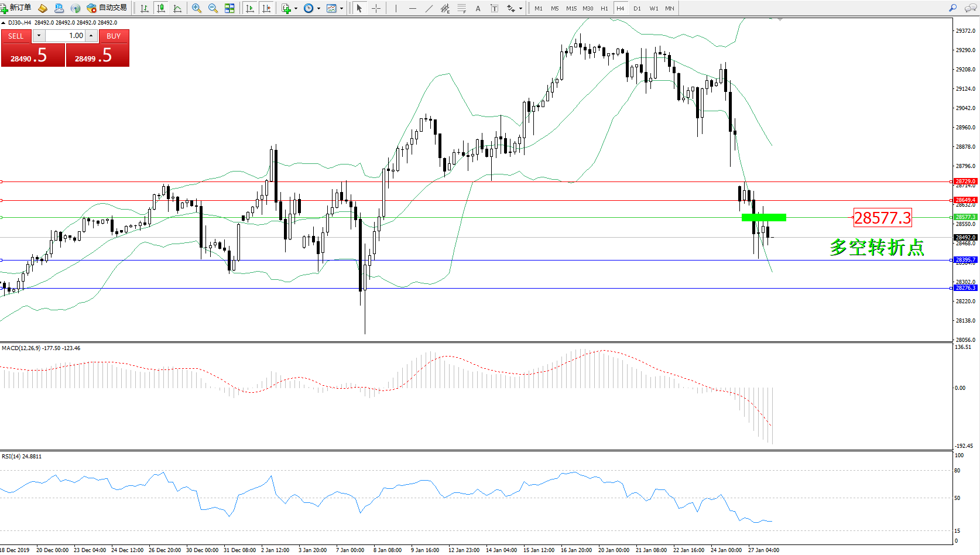Click the green 28577.3 price marker bar

[x=763, y=217]
